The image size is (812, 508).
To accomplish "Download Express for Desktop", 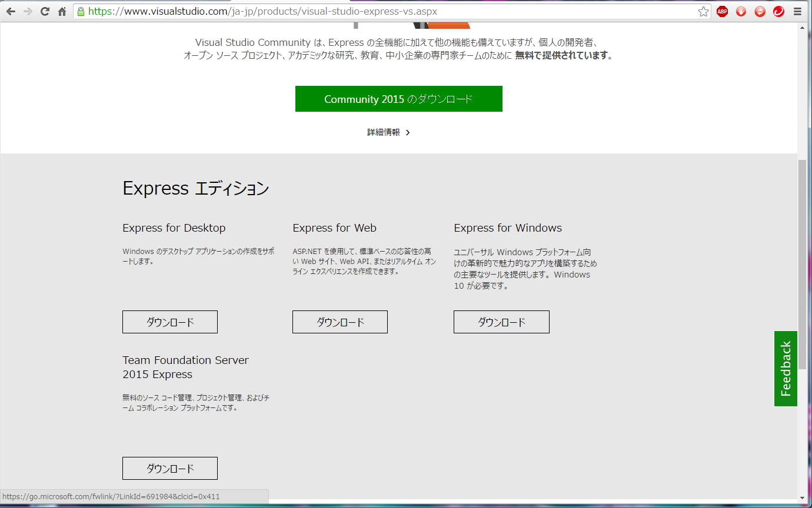I will [x=170, y=322].
